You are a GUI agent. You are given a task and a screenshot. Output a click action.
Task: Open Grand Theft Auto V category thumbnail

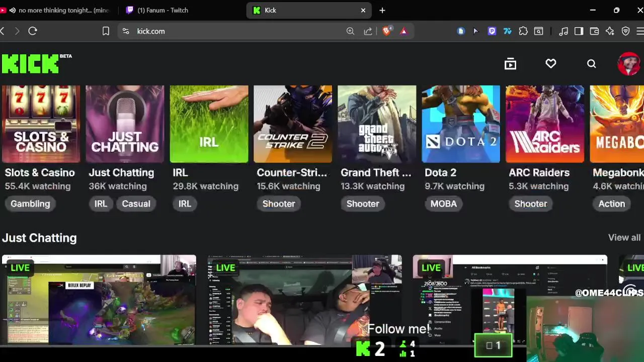point(377,124)
